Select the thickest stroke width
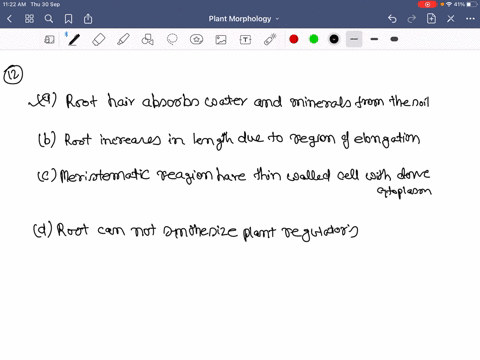This screenshot has width=480, height=360. click(394, 39)
